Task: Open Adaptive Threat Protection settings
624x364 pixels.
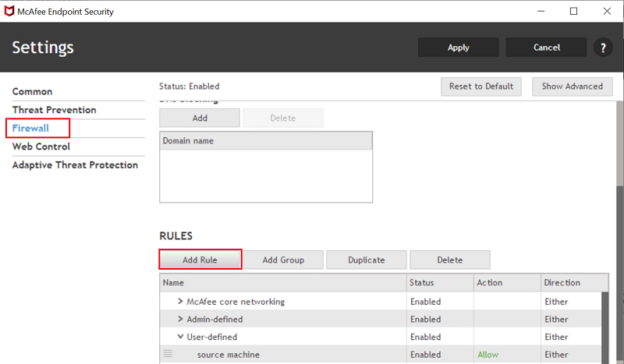Action: [75, 164]
